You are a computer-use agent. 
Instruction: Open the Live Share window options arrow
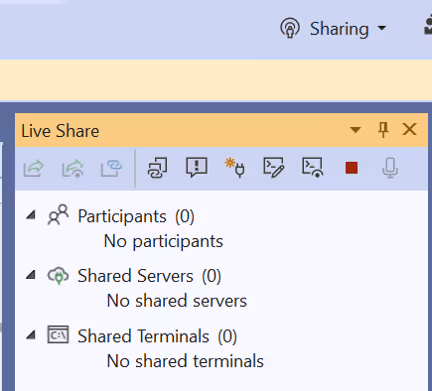tap(355, 130)
